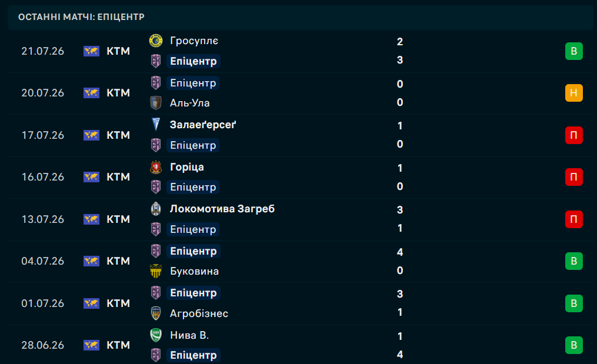Click the Буковина club crest icon
This screenshot has height=364, width=597.
tap(156, 271)
